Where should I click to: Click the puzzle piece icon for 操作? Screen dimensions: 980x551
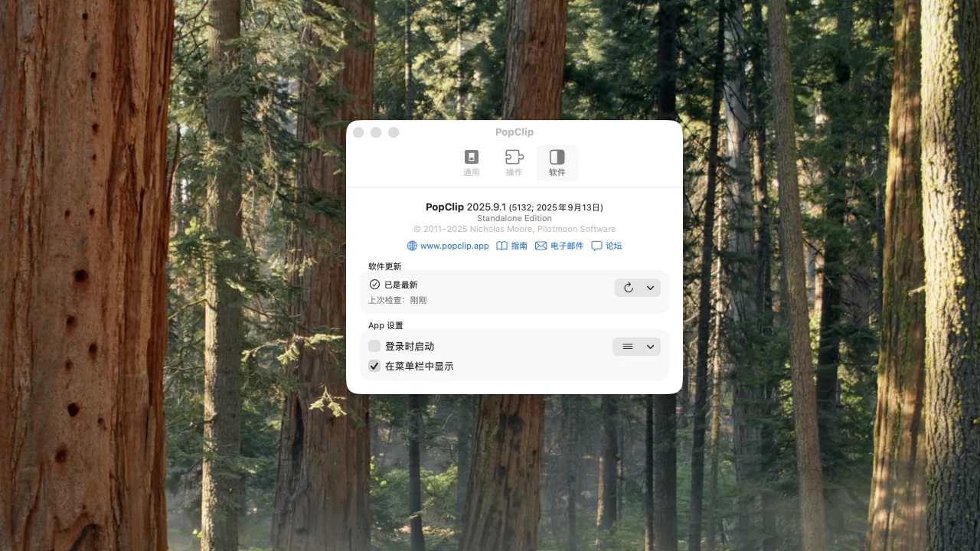tap(514, 157)
